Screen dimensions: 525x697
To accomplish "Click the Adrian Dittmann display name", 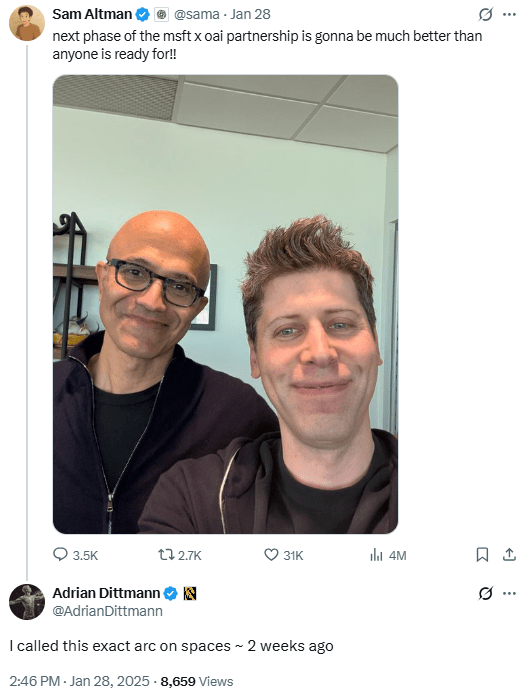I will point(106,593).
